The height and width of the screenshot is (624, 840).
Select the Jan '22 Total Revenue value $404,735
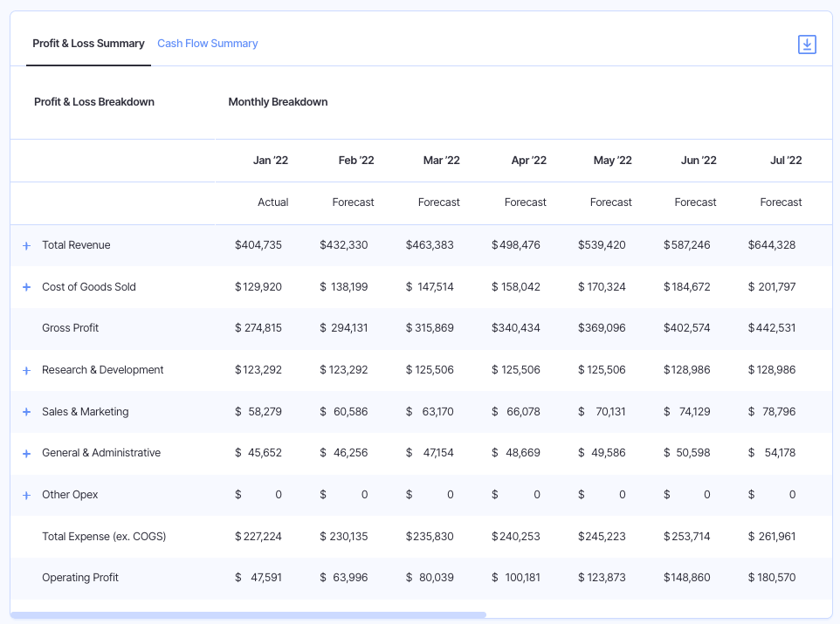(258, 244)
